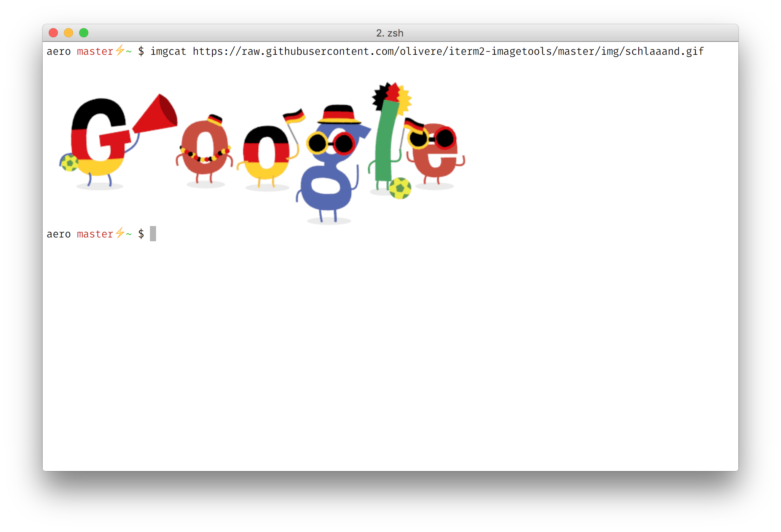The height and width of the screenshot is (532, 781).
Task: Click the lightning bolt in the first prompt
Action: click(120, 50)
